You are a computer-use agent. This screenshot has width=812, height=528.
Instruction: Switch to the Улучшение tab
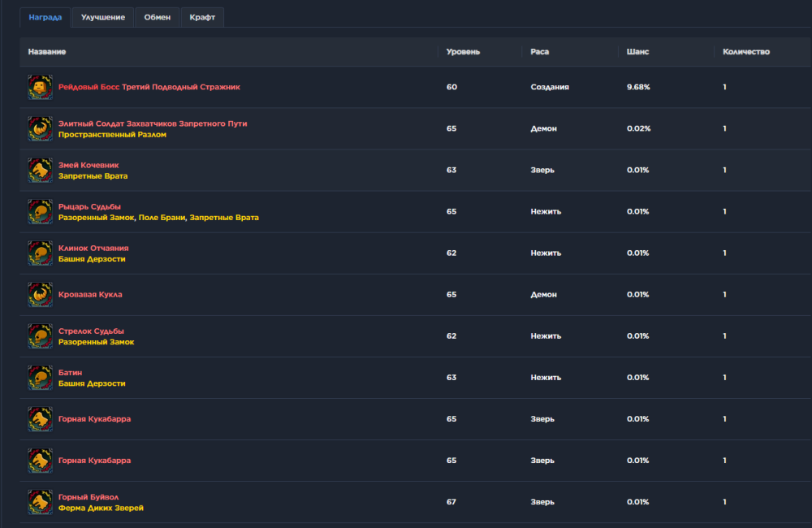pos(103,17)
